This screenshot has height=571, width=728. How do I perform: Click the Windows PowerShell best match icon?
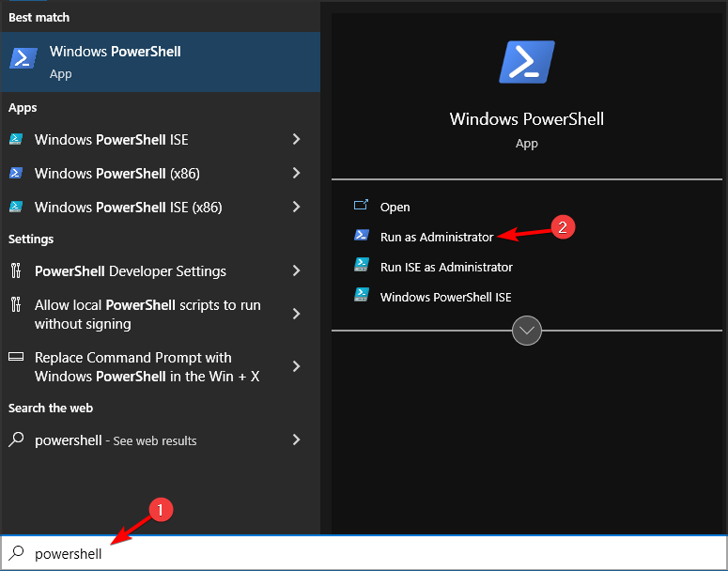pos(23,59)
